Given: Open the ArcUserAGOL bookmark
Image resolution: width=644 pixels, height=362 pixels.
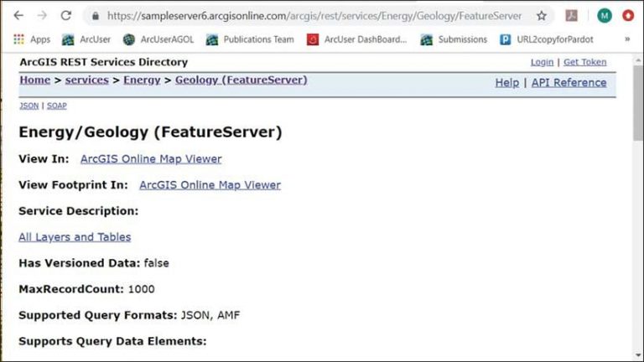Looking at the screenshot, I should pyautogui.click(x=158, y=39).
